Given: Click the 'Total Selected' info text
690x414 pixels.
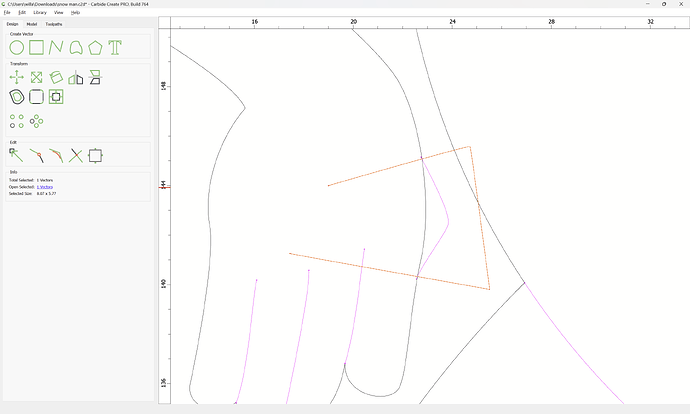Looking at the screenshot, I should tap(21, 180).
